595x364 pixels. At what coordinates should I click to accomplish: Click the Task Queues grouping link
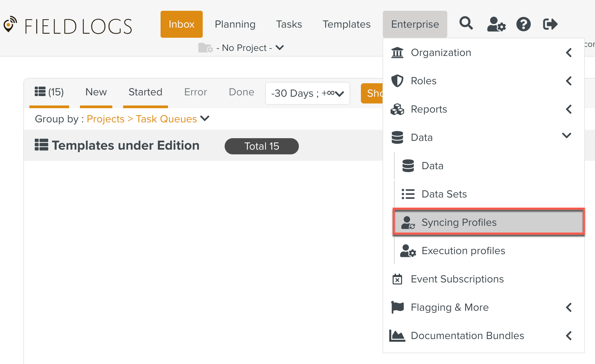[166, 119]
